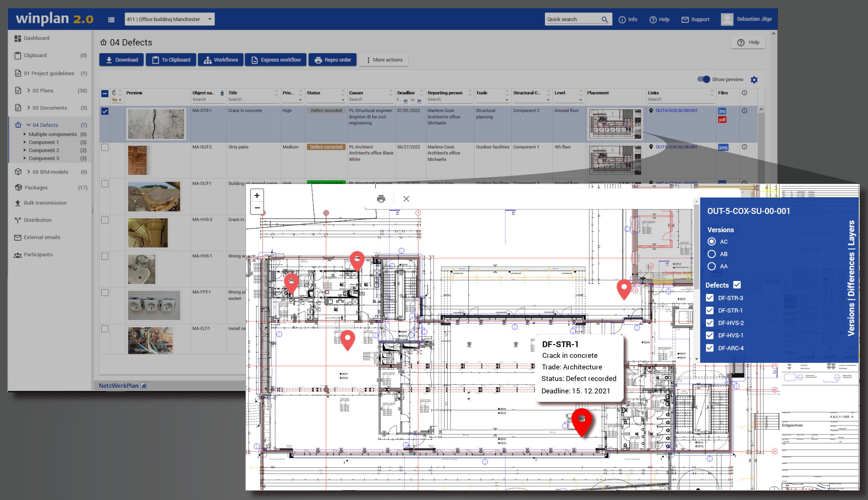The image size is (868, 500).
Task: Open preview settings gear icon
Action: tap(754, 80)
